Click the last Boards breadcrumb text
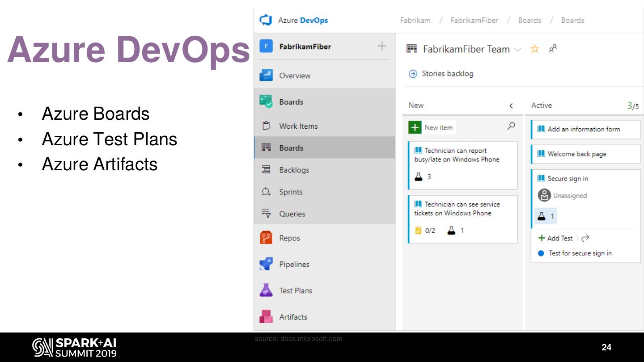The height and width of the screenshot is (362, 644). [573, 20]
